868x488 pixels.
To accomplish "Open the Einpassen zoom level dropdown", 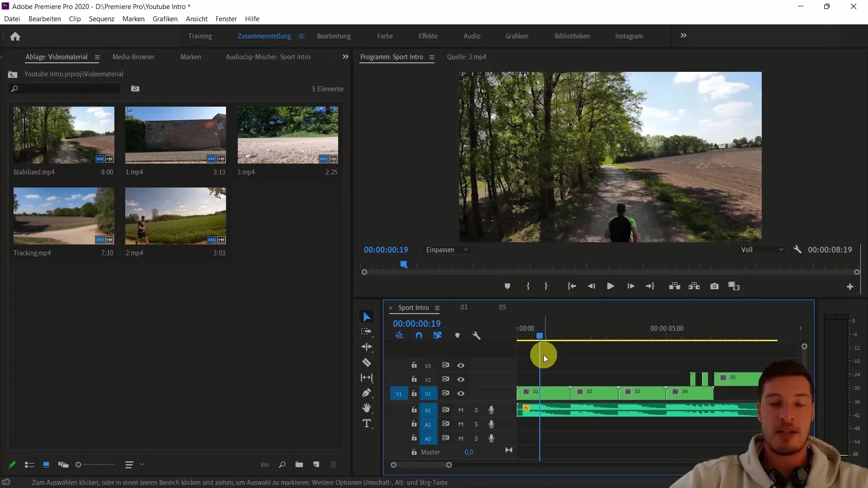I will (x=447, y=250).
